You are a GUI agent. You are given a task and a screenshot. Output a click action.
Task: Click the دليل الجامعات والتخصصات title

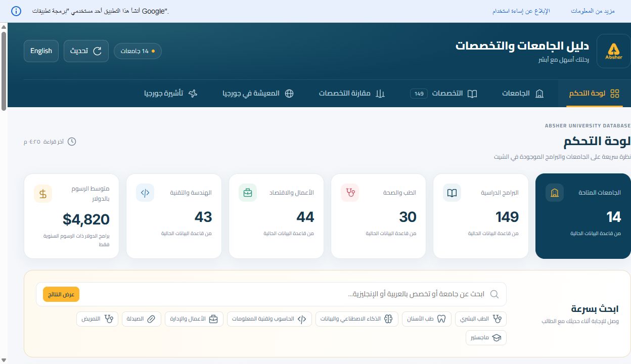[522, 46]
